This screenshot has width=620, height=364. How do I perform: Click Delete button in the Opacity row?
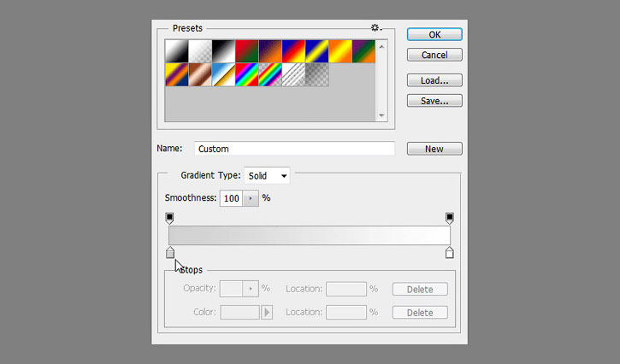point(420,289)
